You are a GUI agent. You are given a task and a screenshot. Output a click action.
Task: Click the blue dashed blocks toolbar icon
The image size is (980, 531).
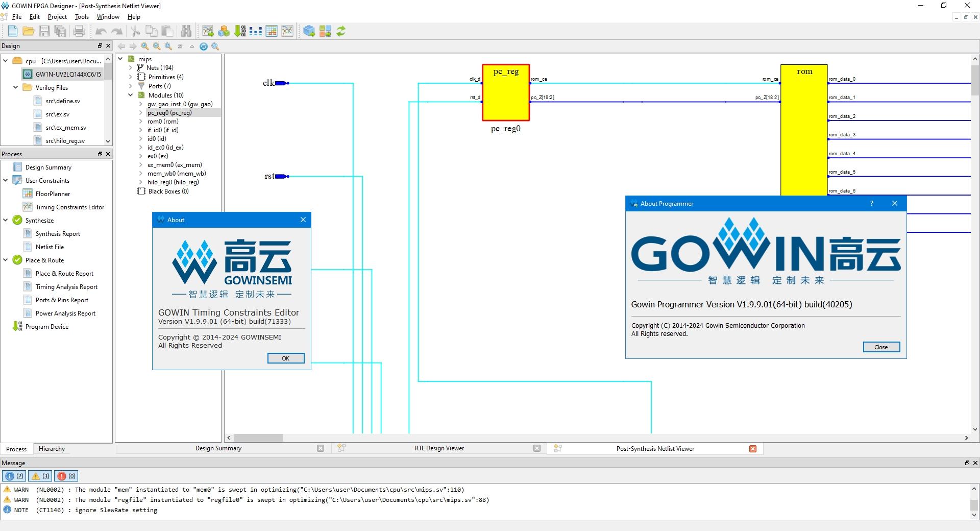[256, 31]
